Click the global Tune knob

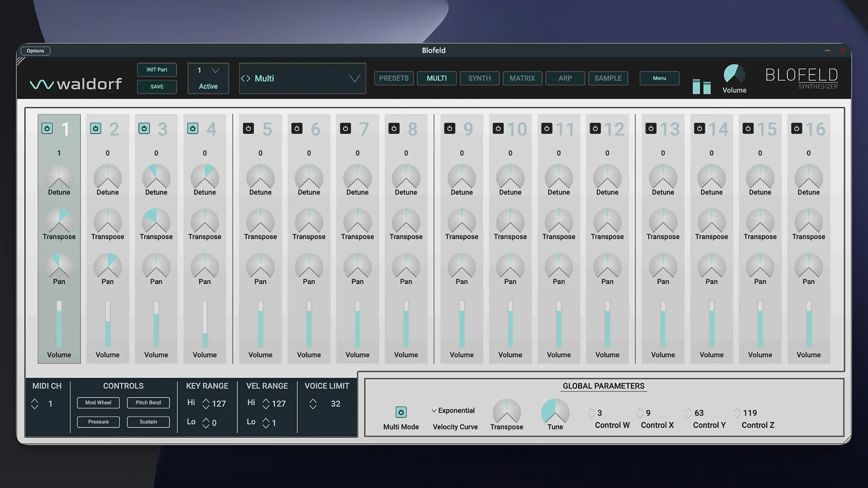point(555,411)
